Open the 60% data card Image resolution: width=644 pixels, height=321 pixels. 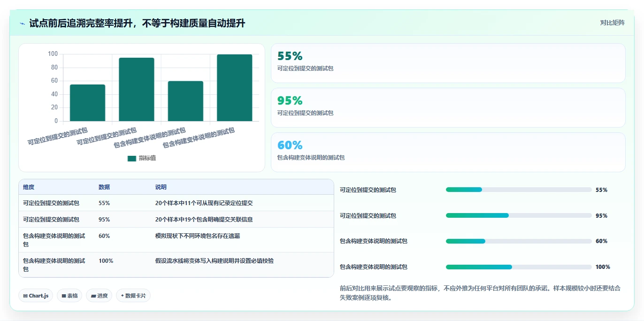point(448,153)
